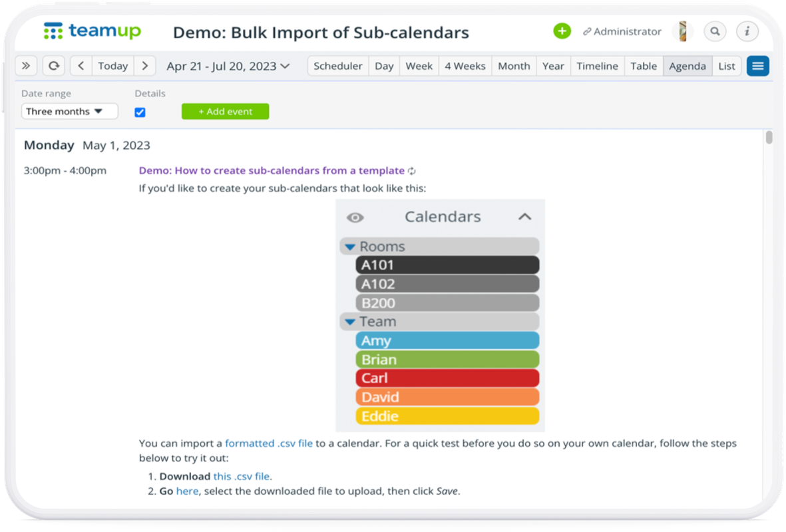Screen dimensions: 786x532
Task: Open the blue hamburger menu
Action: tap(757, 66)
